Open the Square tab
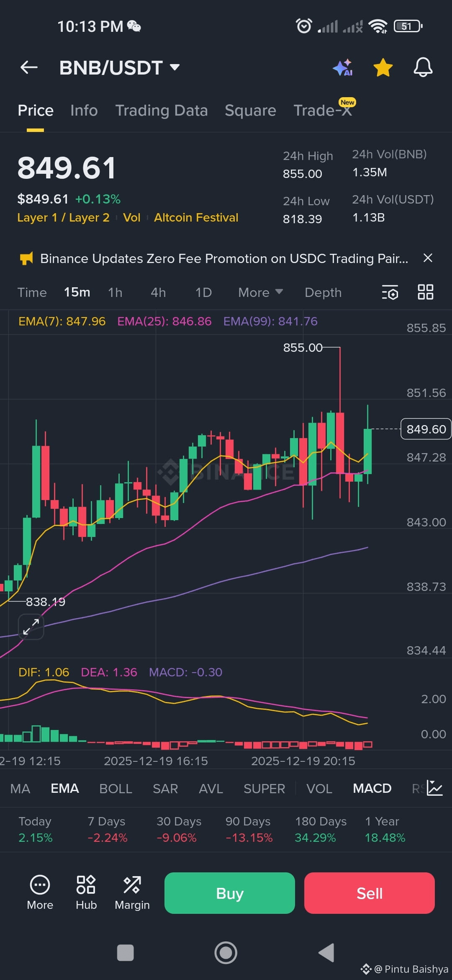 tap(250, 111)
